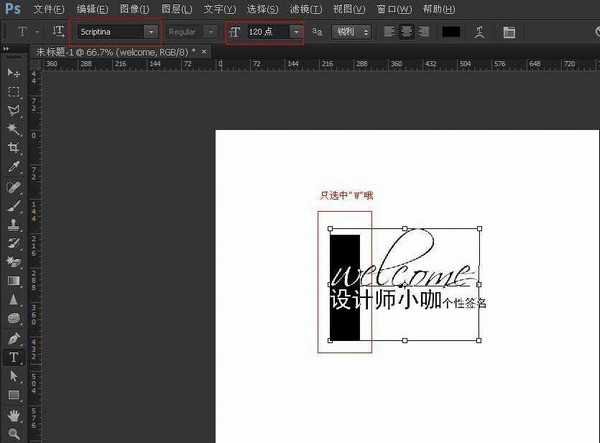Image resolution: width=600 pixels, height=443 pixels.
Task: Select the Hand tool
Action: pos(14,414)
